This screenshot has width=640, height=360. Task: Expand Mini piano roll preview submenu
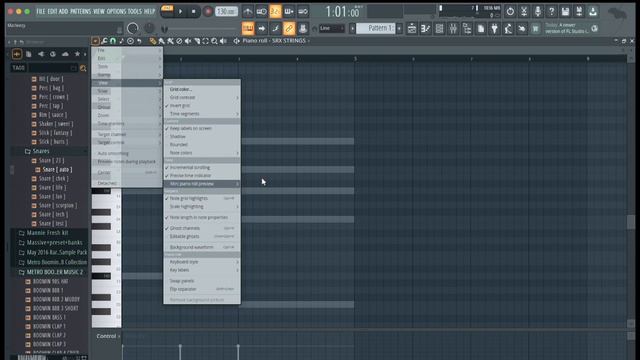(x=202, y=184)
